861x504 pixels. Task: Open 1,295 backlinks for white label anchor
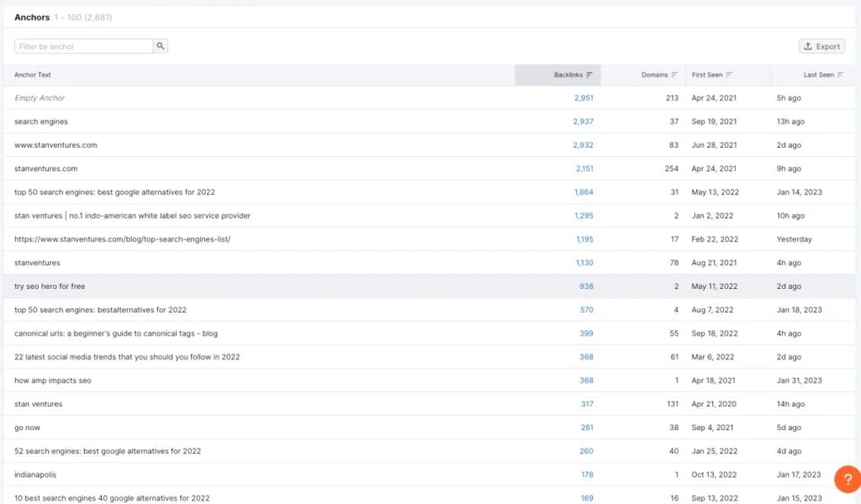pos(584,216)
